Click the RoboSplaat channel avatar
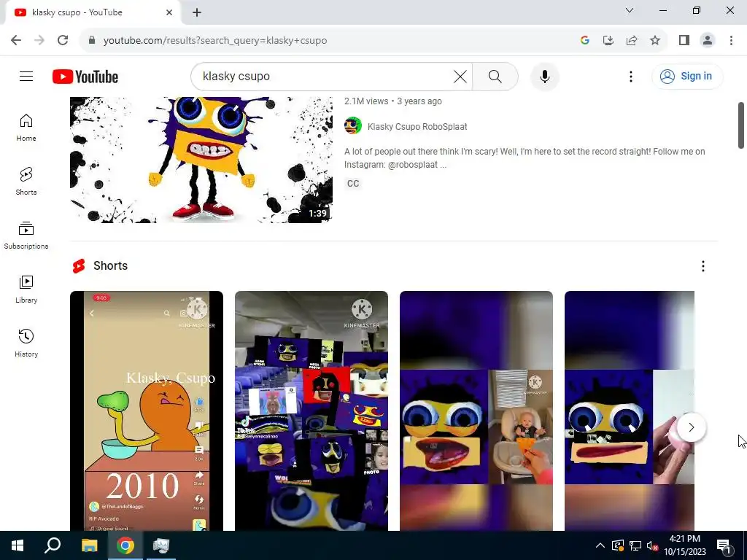Image resolution: width=747 pixels, height=560 pixels. 353,125
